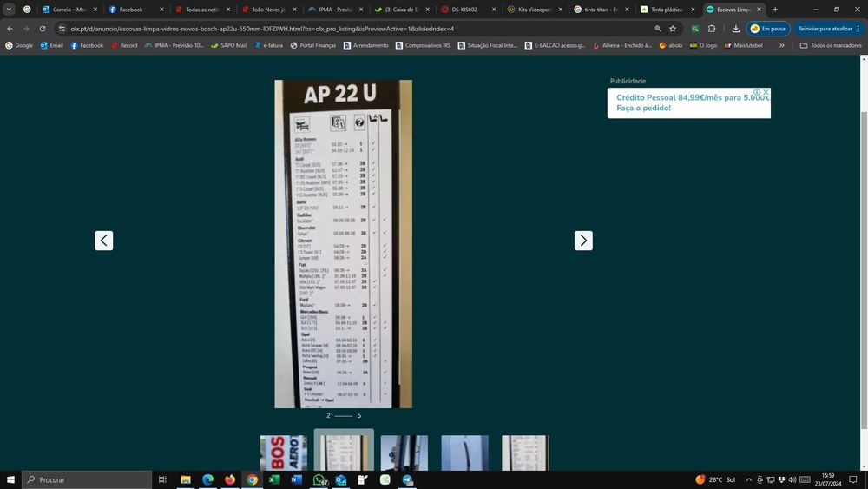Screen dimensions: 868x489
Task: Open the Alheira bookmark
Action: click(622, 45)
